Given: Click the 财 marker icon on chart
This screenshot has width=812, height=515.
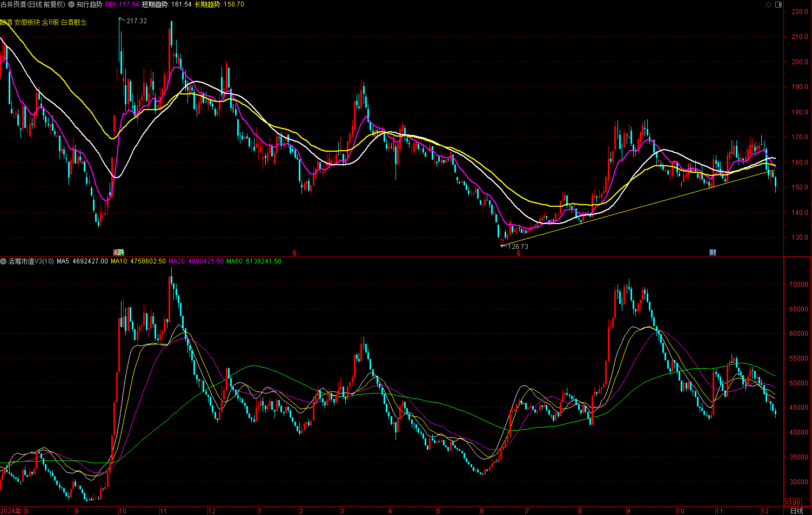Looking at the screenshot, I should 713,252.
